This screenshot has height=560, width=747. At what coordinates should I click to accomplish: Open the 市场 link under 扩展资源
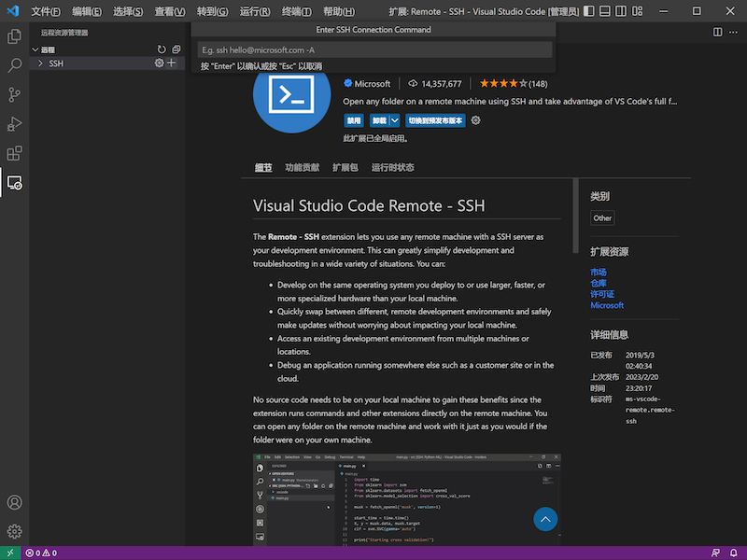[599, 272]
